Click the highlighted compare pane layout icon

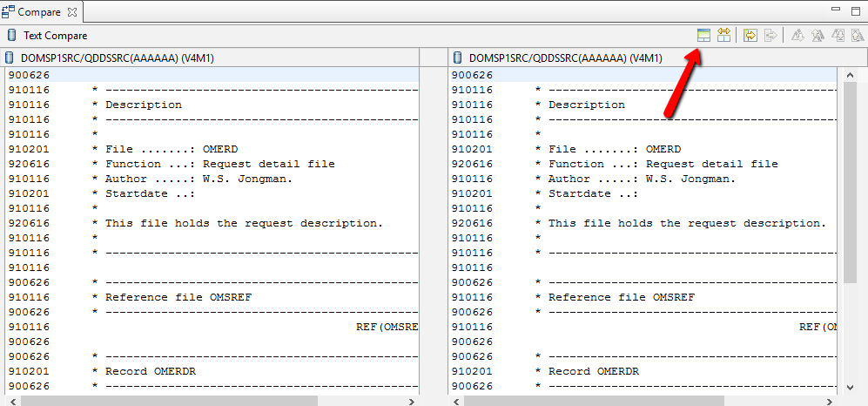pos(703,35)
